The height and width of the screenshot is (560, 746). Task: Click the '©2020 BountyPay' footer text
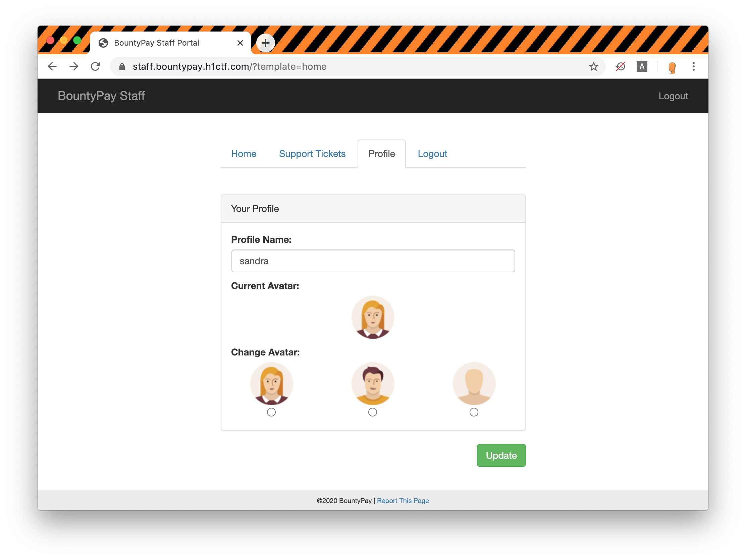(x=344, y=500)
